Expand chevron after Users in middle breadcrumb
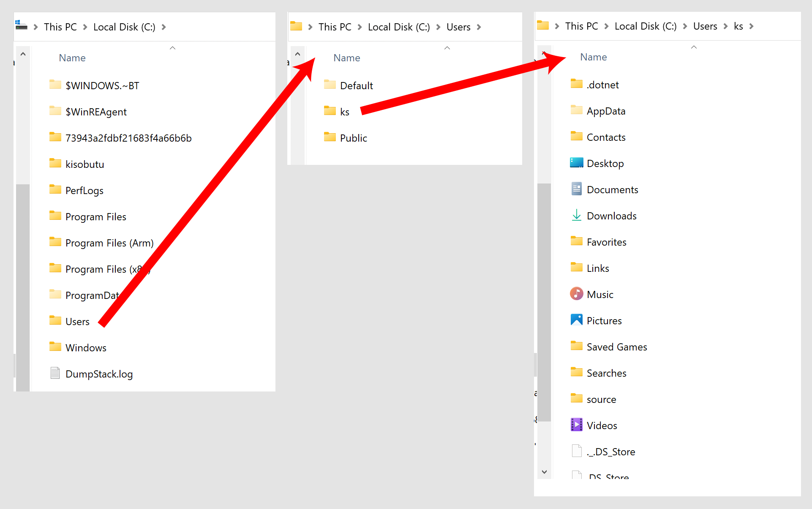The image size is (812, 509). tap(479, 27)
